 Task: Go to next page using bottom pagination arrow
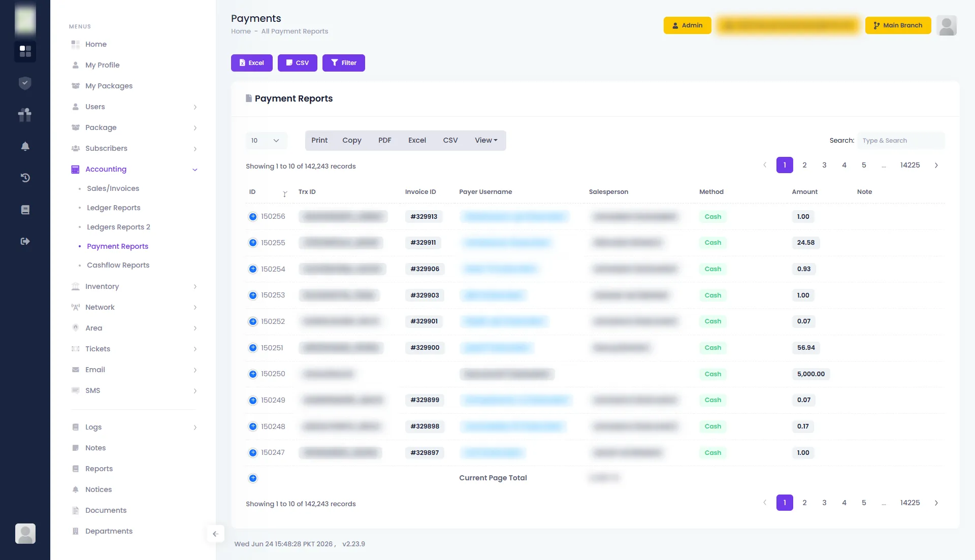[x=936, y=503]
